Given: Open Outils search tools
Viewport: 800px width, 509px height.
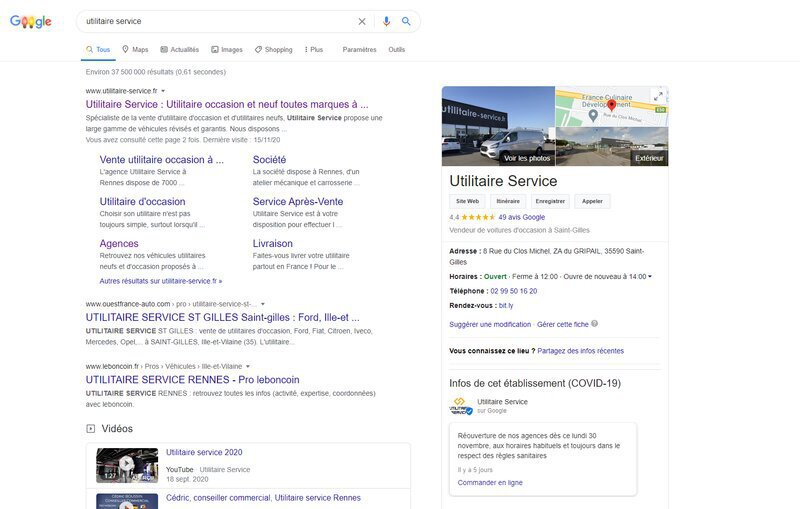Looking at the screenshot, I should click(396, 49).
